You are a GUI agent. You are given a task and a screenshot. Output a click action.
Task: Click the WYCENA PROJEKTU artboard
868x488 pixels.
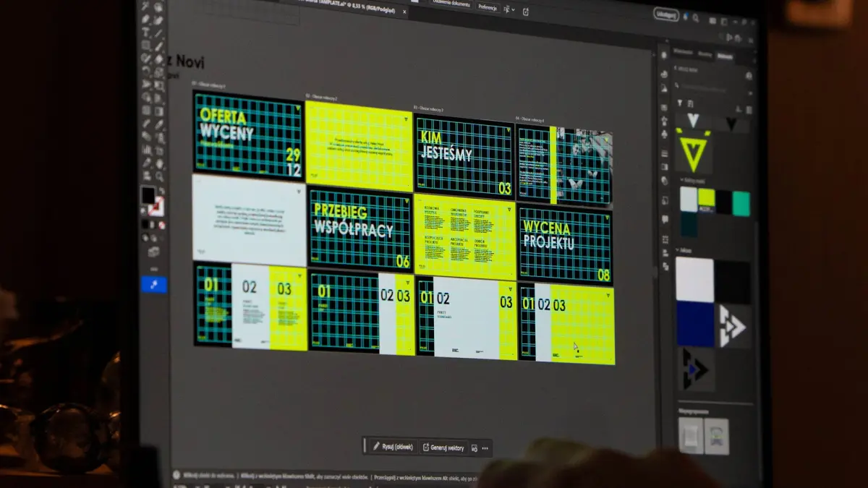click(x=565, y=244)
